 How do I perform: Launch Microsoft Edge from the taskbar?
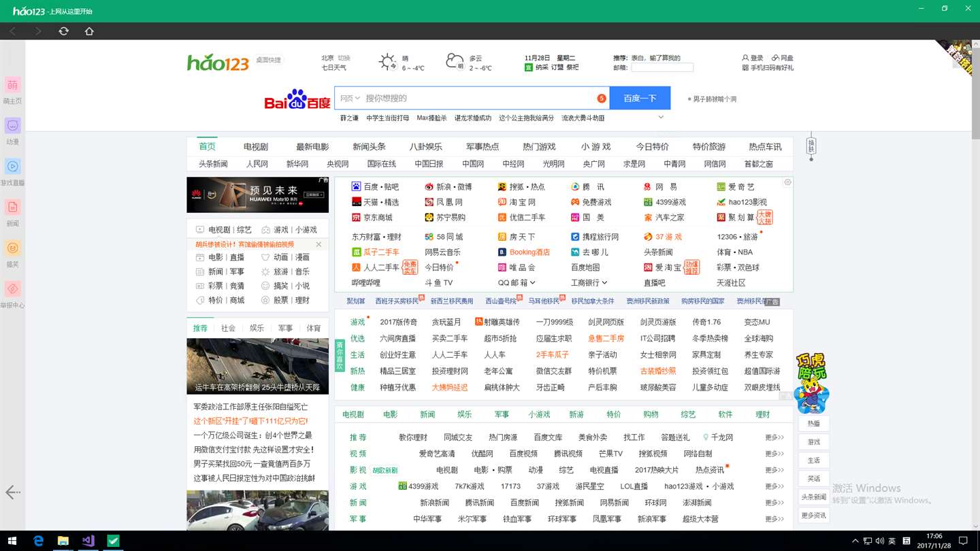(38, 541)
